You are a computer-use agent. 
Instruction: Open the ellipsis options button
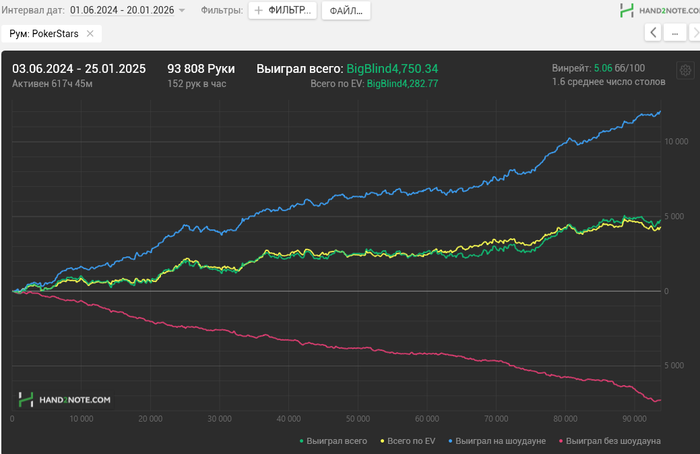pyautogui.click(x=675, y=33)
